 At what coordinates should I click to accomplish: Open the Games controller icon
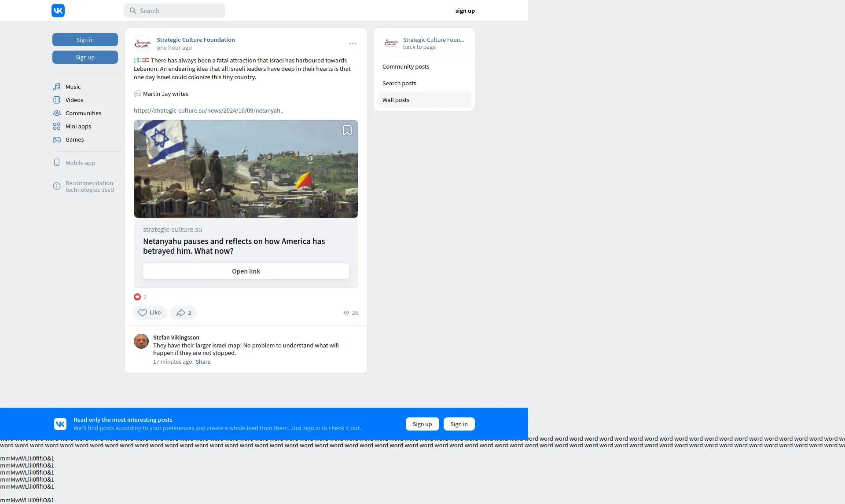coord(57,139)
